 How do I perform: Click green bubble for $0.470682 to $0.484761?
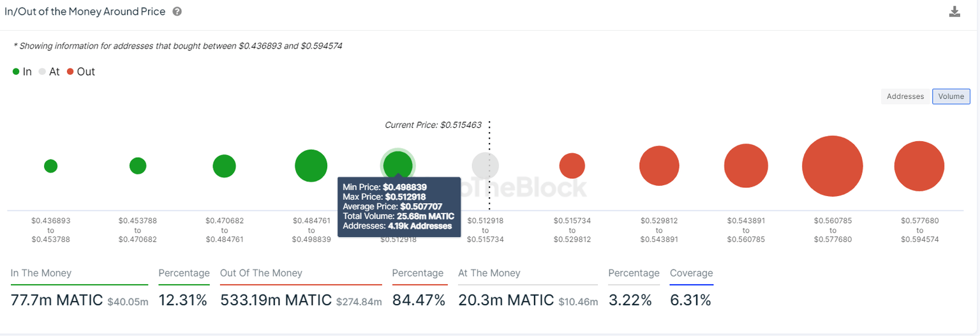pyautogui.click(x=225, y=166)
